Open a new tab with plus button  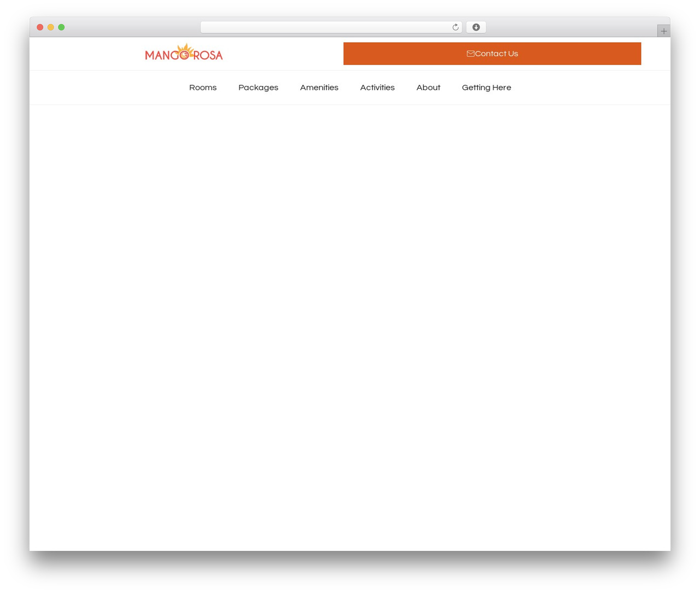coord(663,31)
